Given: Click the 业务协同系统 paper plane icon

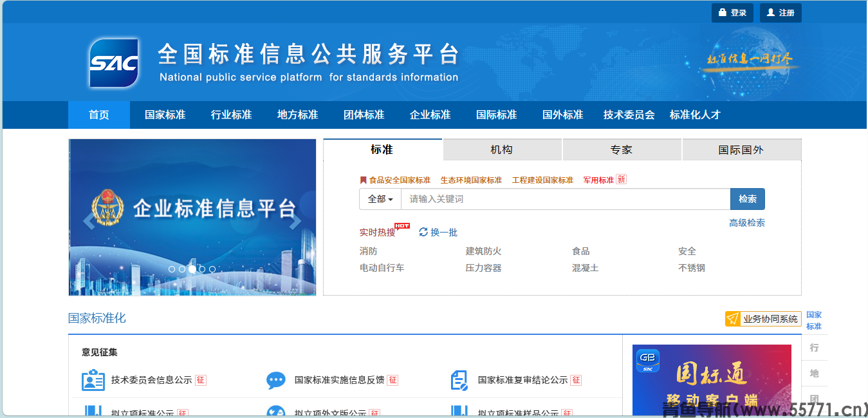Looking at the screenshot, I should 733,319.
